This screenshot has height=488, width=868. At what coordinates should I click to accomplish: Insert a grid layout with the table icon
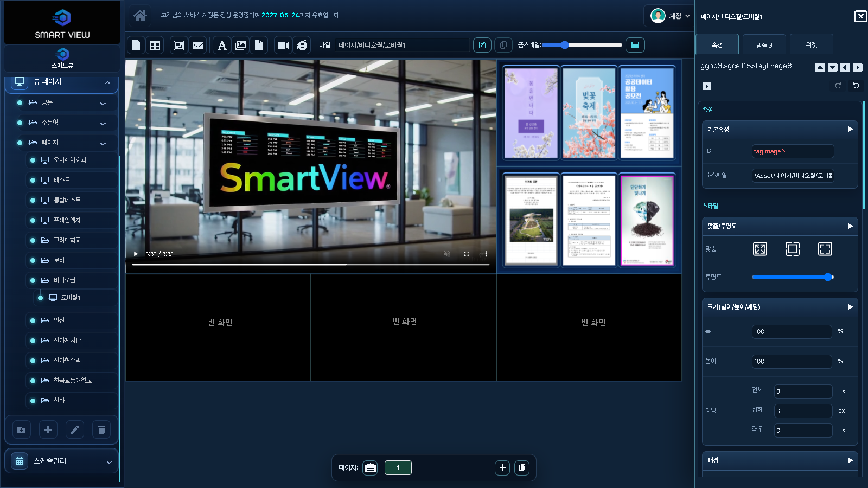click(155, 45)
